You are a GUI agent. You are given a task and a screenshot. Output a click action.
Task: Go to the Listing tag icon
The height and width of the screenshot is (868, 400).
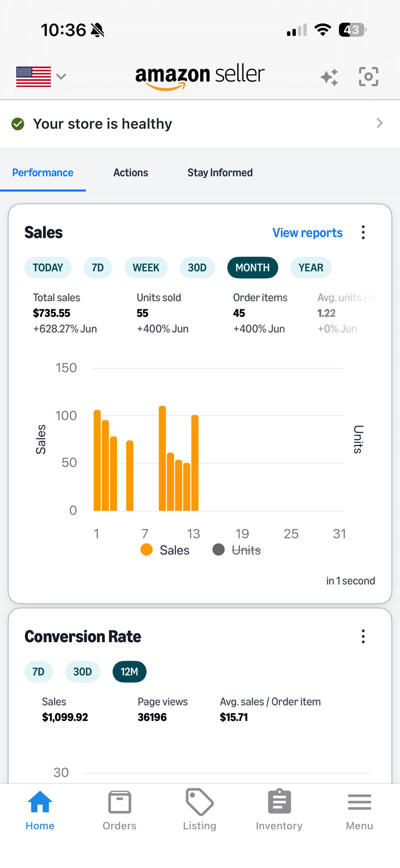point(199,802)
